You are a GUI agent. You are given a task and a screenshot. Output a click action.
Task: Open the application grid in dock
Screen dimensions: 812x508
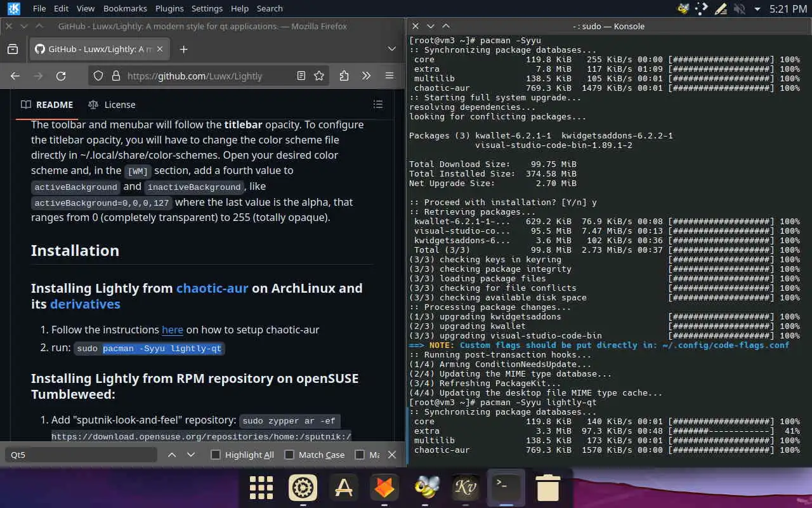tap(261, 488)
